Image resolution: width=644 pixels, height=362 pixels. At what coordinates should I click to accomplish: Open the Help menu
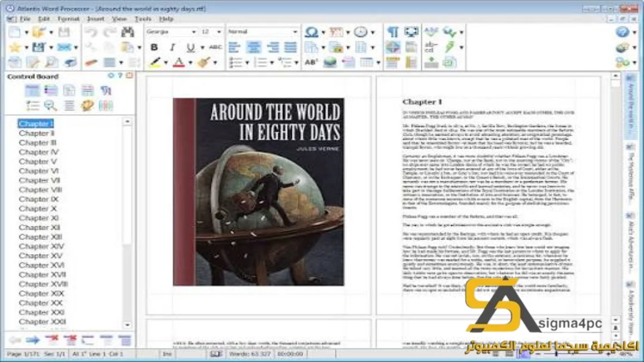coord(166,19)
